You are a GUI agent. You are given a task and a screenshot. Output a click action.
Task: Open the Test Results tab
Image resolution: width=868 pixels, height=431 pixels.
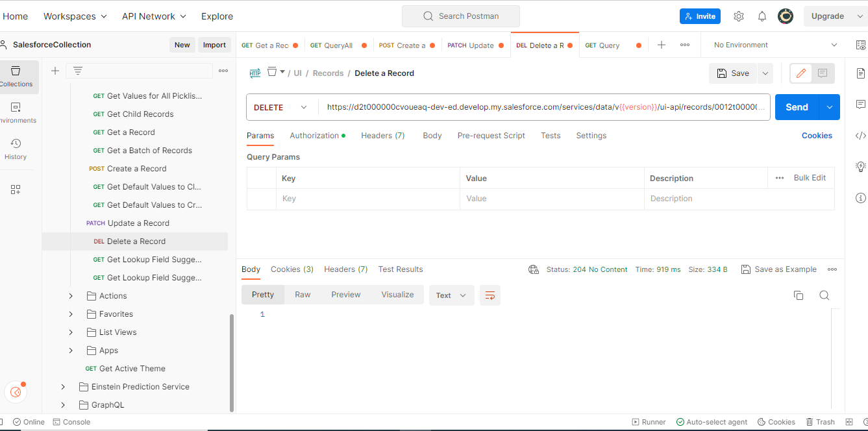pyautogui.click(x=401, y=269)
